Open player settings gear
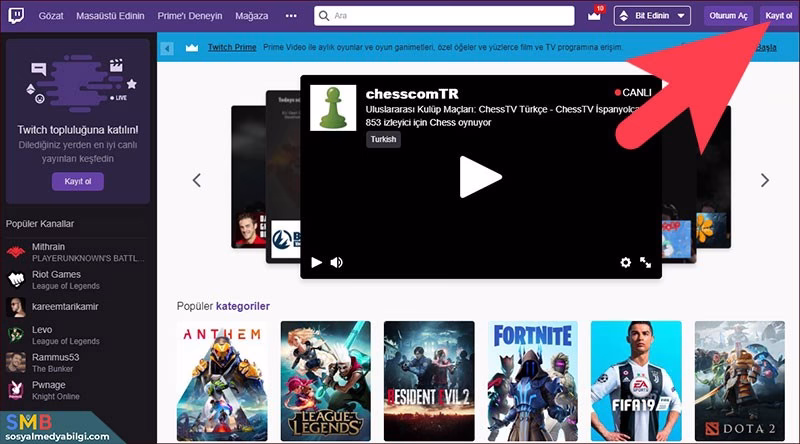This screenshot has width=800, height=444. 626,262
